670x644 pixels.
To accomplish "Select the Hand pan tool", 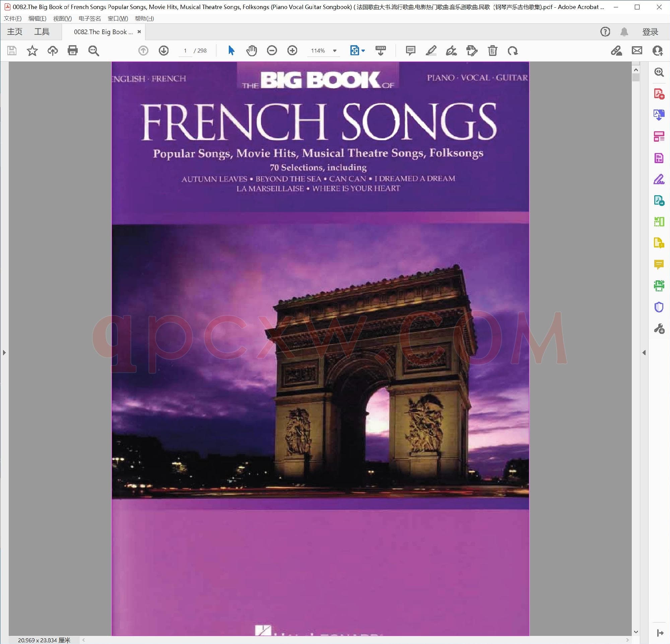I will pos(252,51).
